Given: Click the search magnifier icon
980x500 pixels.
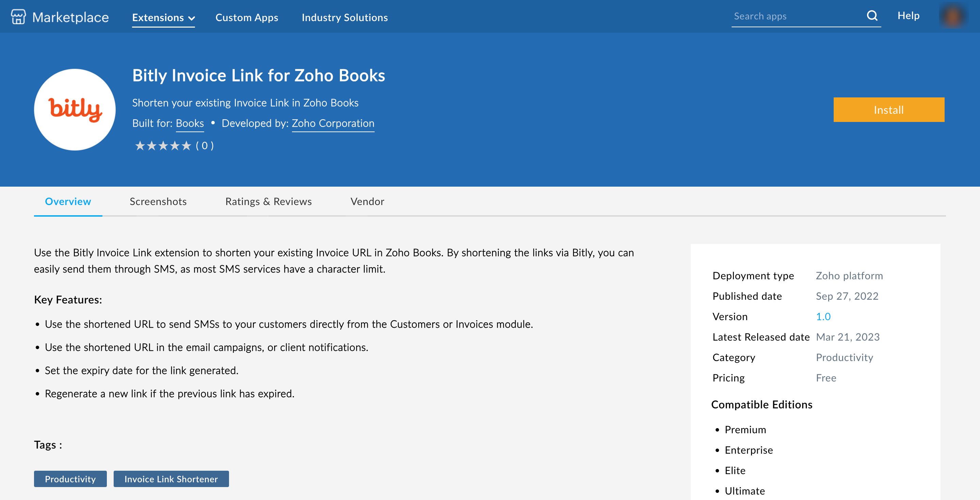Looking at the screenshot, I should click(872, 16).
